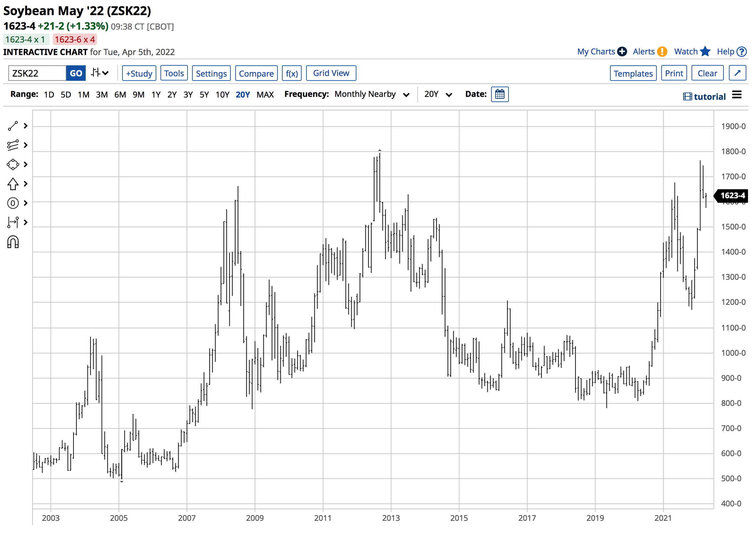Select the shapes drawing tool icon
The image size is (756, 535).
[x=13, y=164]
